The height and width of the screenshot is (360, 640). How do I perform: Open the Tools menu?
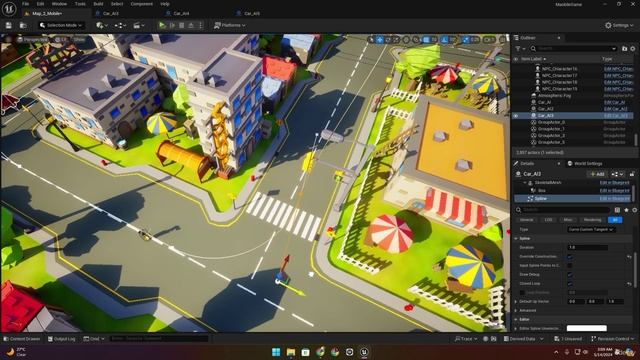pos(80,4)
